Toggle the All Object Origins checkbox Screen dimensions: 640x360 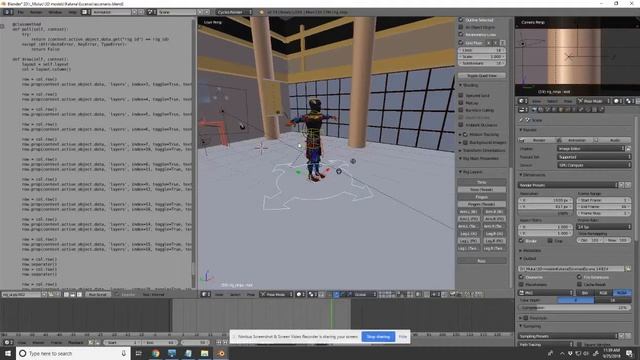point(461,27)
